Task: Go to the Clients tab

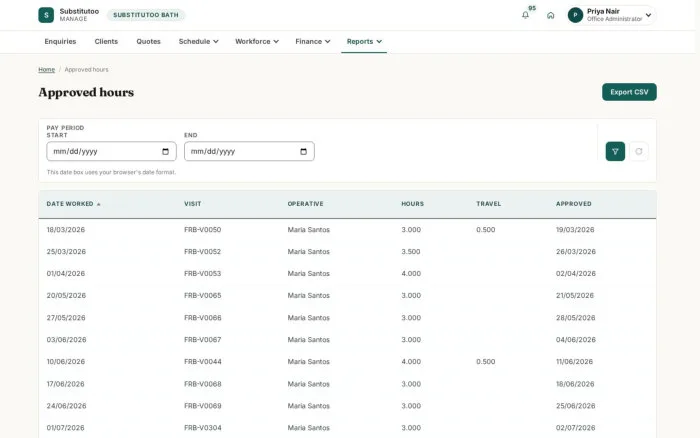Action: click(106, 42)
